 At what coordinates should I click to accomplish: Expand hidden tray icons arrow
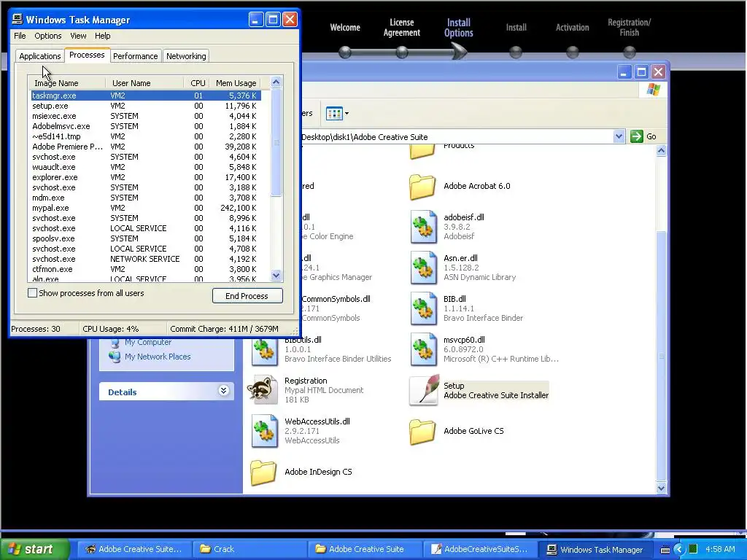click(679, 550)
